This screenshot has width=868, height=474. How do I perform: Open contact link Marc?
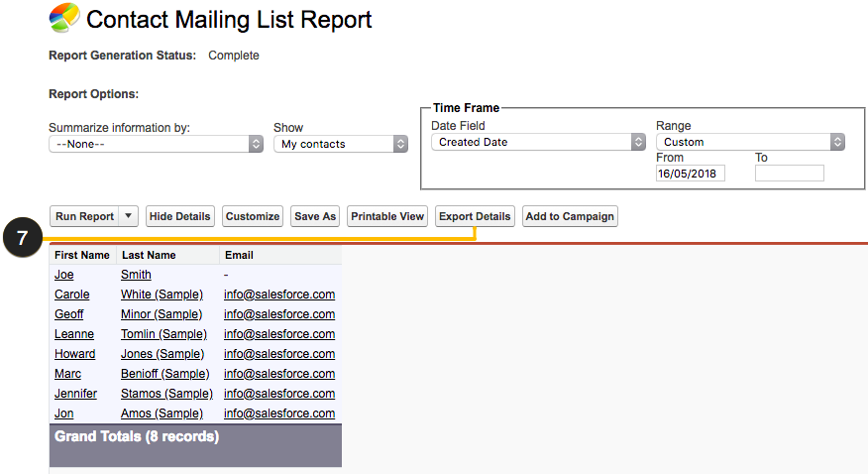pos(68,374)
